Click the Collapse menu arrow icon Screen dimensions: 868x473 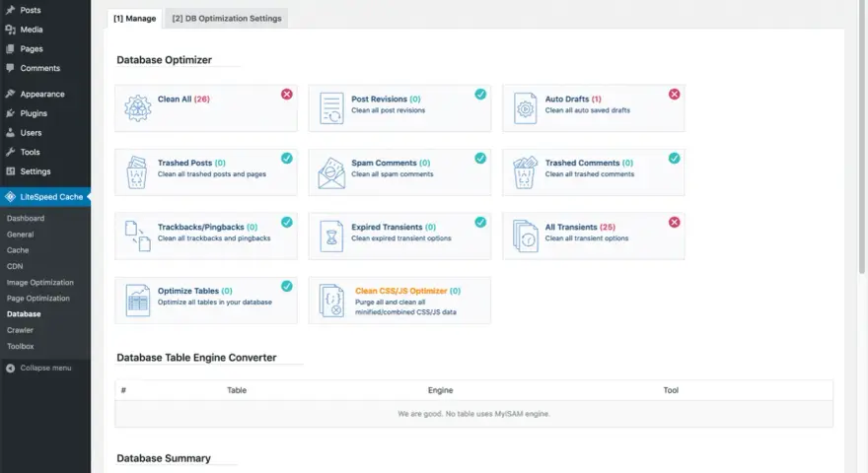tap(10, 368)
